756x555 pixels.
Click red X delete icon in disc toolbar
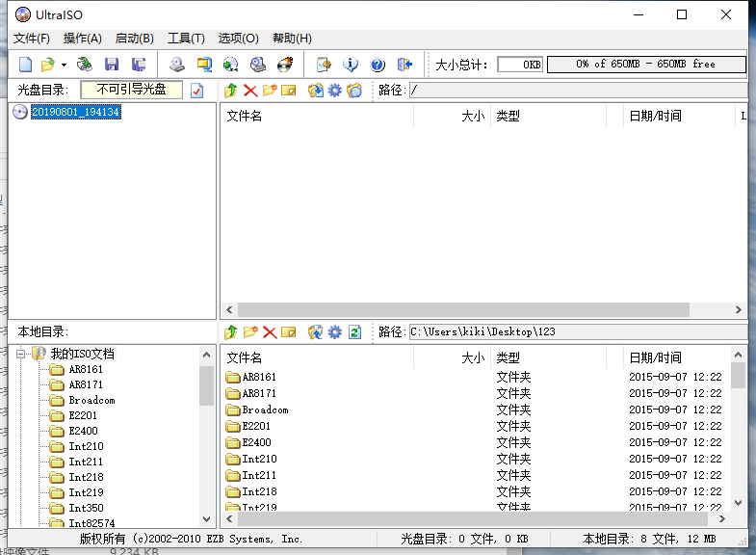click(x=250, y=91)
